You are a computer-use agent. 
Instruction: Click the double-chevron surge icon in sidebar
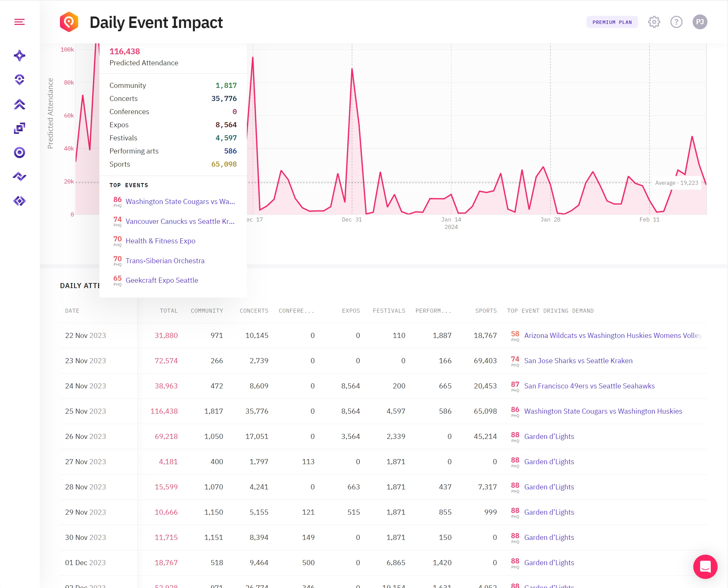[19, 104]
